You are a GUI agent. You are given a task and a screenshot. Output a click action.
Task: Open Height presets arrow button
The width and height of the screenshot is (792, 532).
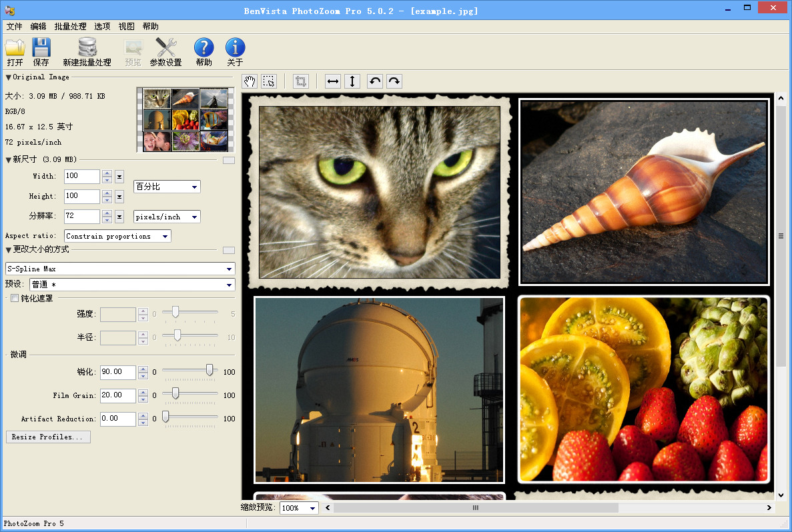pos(119,197)
